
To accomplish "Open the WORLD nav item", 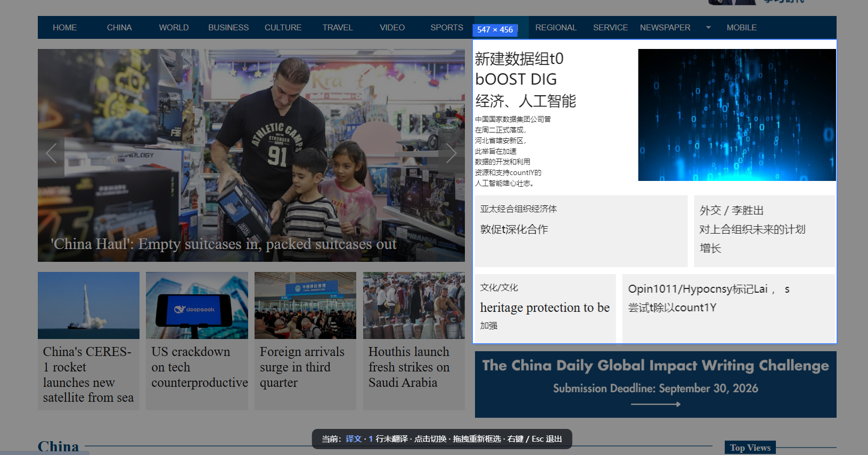I will point(174,28).
